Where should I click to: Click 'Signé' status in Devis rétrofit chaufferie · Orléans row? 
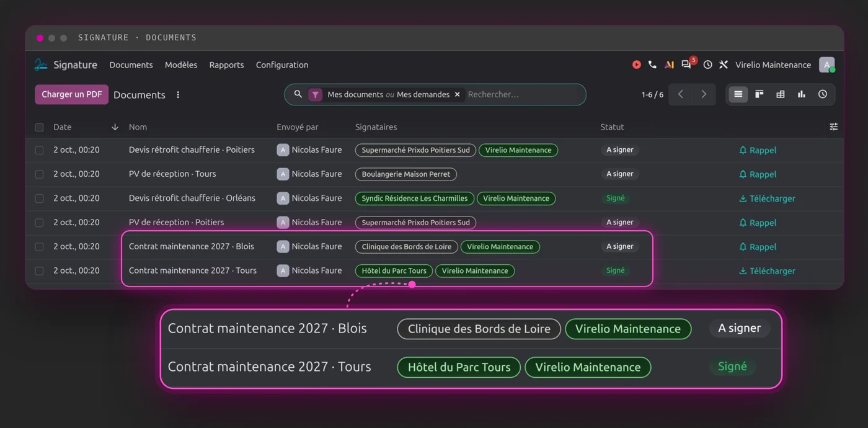[x=616, y=198]
